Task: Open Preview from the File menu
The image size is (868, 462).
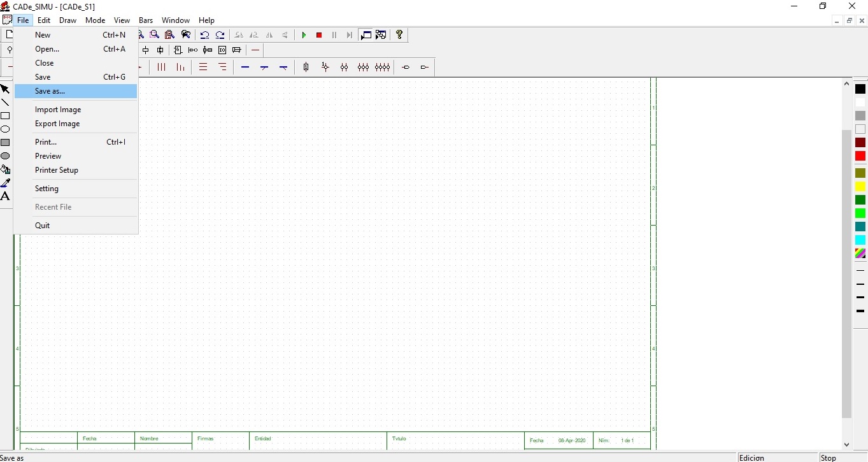Action: click(76, 156)
